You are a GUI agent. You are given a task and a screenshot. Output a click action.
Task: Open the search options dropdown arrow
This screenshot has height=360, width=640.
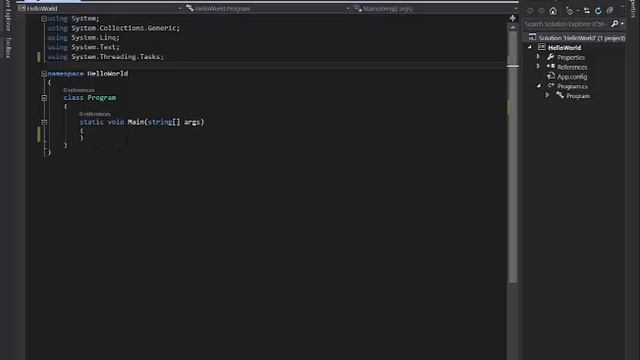click(x=622, y=24)
